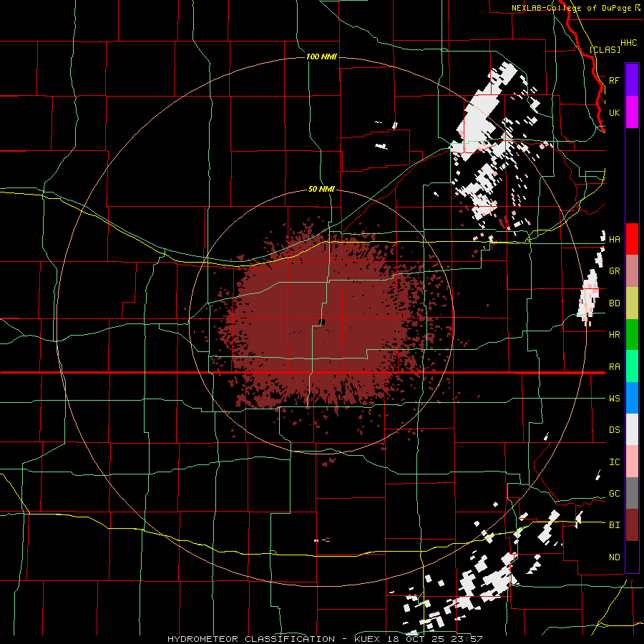Click the UK magenta legend swatch

[632, 112]
